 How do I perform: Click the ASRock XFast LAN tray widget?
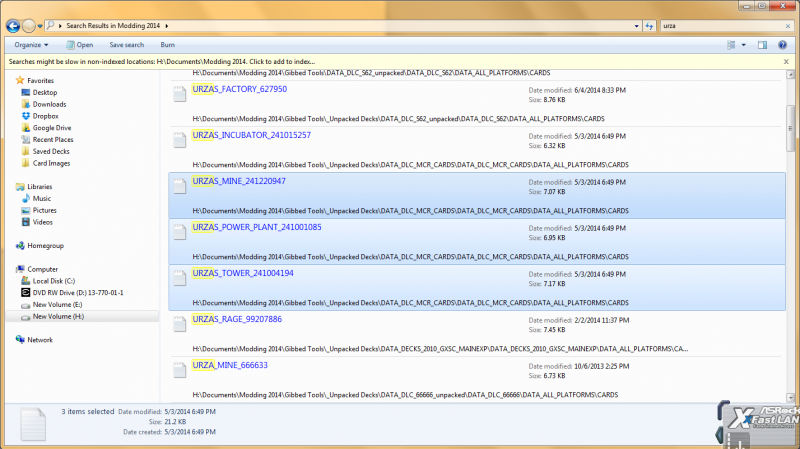click(x=759, y=423)
